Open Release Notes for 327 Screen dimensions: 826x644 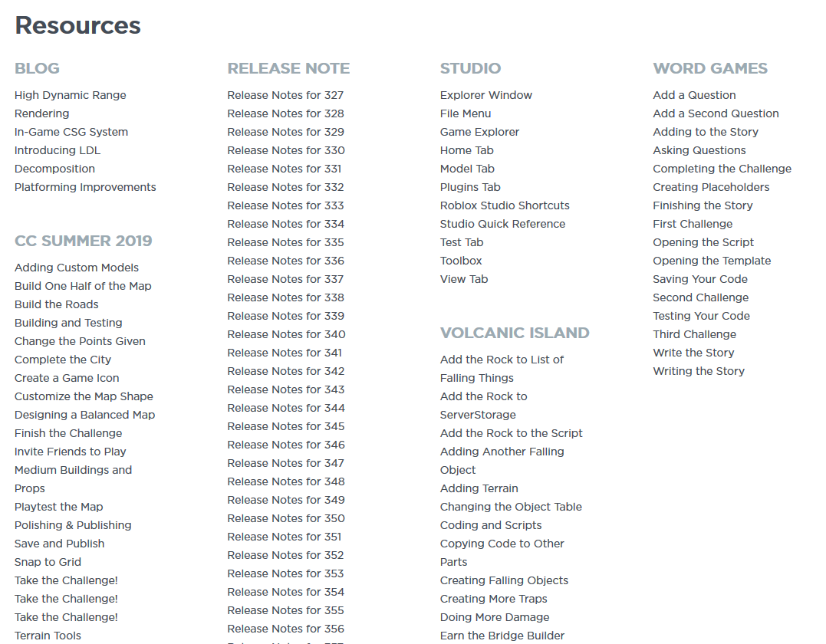point(285,95)
